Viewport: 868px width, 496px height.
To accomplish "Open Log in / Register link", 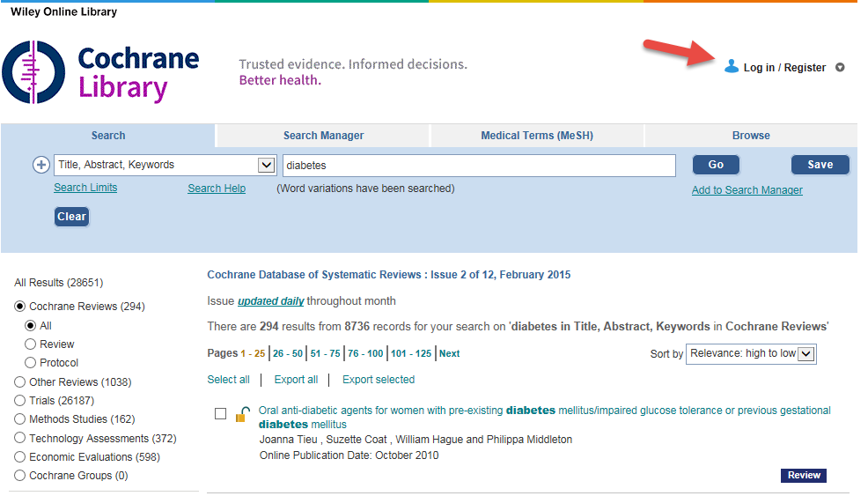I will pos(783,68).
